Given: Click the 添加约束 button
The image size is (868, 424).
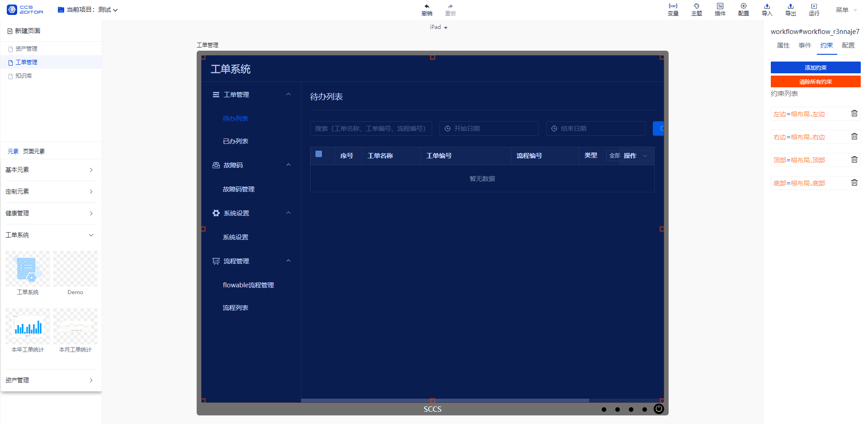Looking at the screenshot, I should 816,67.
